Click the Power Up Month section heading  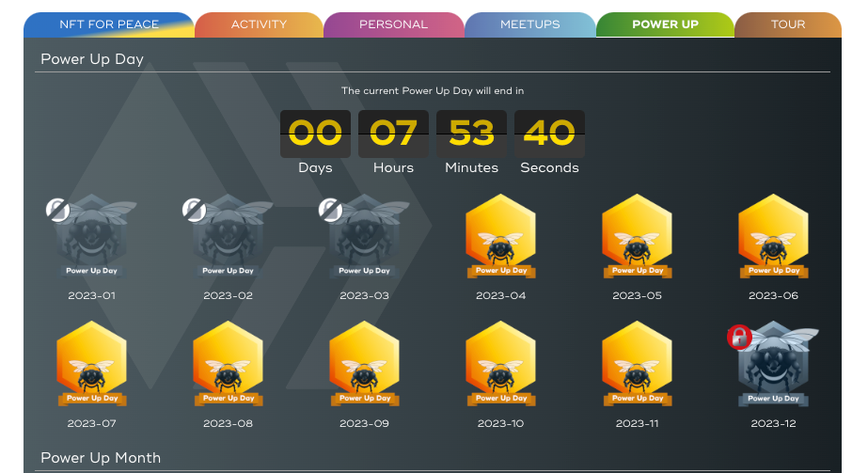click(x=101, y=458)
